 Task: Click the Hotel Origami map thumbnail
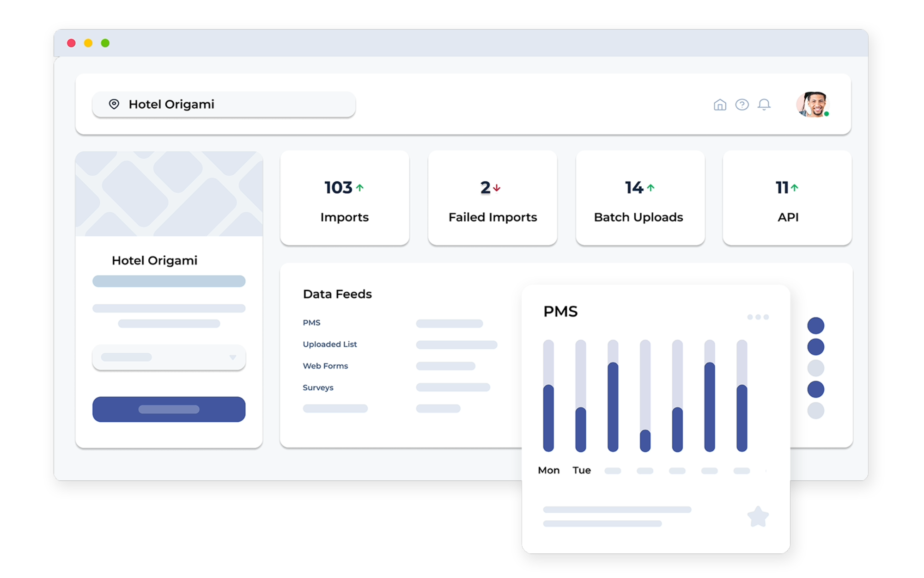[169, 194]
